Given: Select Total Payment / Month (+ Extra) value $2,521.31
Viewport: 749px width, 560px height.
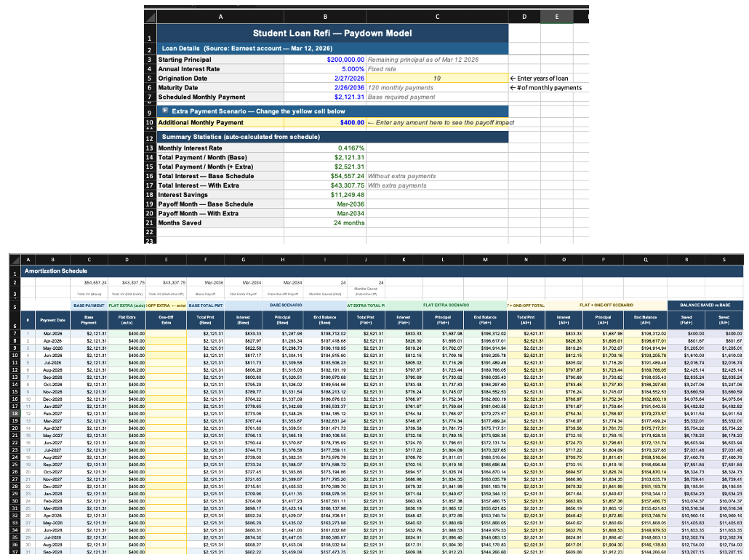Looking at the screenshot, I should [325, 167].
